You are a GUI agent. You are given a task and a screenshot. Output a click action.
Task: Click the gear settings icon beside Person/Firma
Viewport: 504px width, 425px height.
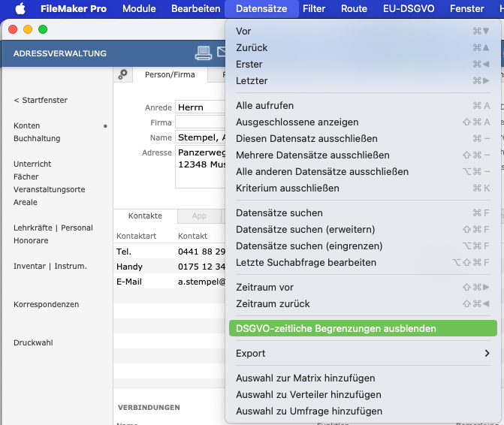pyautogui.click(x=122, y=74)
